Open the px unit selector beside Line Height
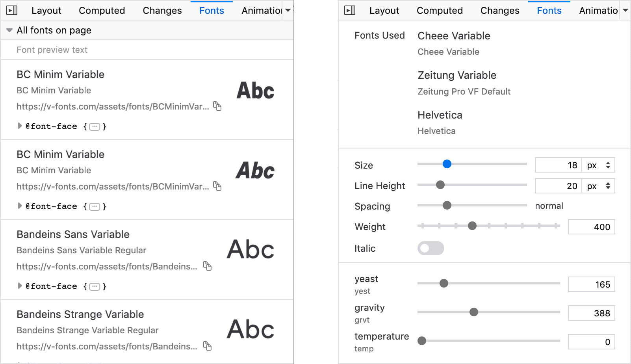631x364 pixels. click(598, 186)
